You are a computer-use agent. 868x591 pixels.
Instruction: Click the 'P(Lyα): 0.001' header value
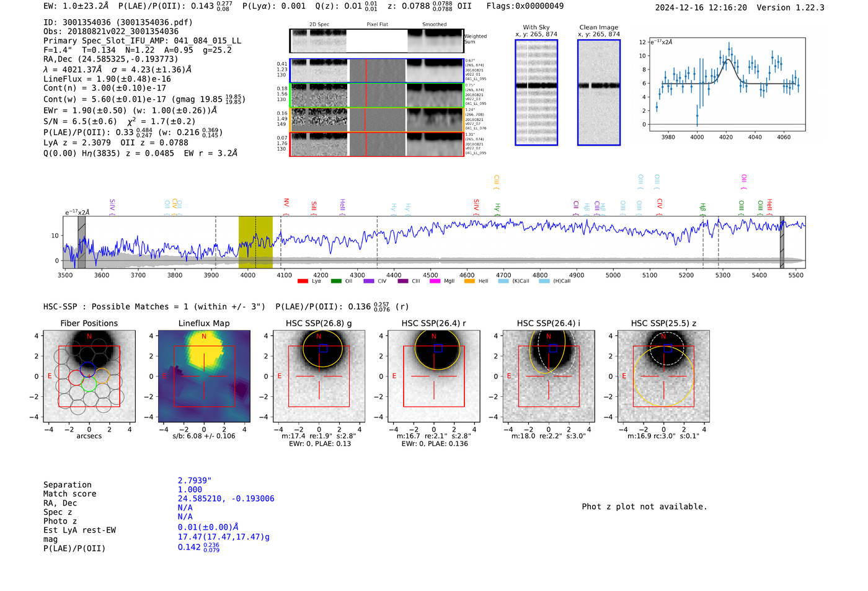click(274, 6)
